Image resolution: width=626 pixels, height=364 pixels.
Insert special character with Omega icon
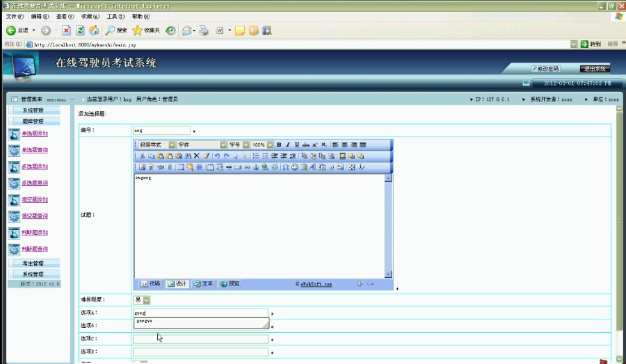[x=285, y=167]
